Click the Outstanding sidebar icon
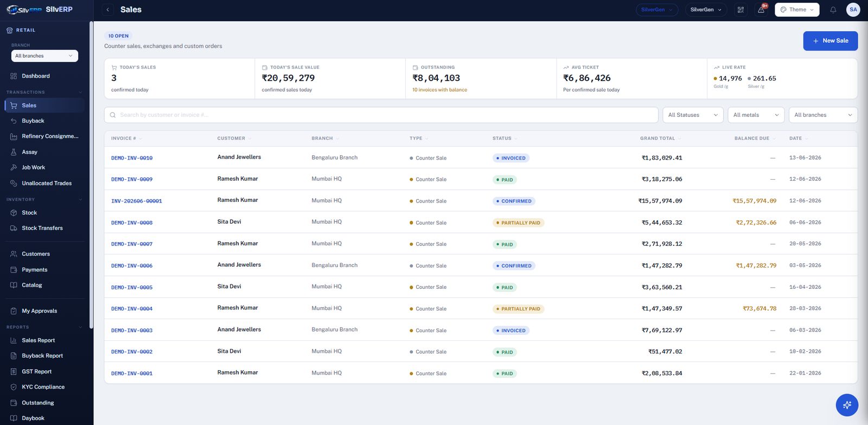The image size is (868, 425). pos(14,403)
